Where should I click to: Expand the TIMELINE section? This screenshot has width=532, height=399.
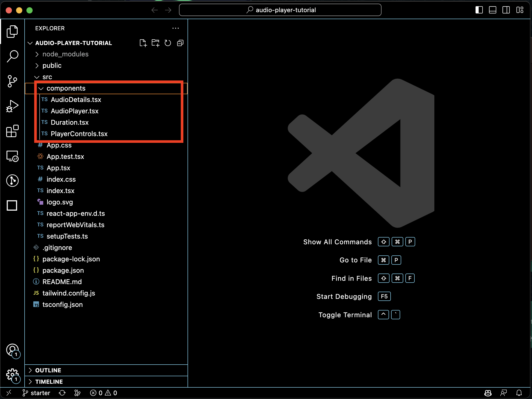coord(106,382)
